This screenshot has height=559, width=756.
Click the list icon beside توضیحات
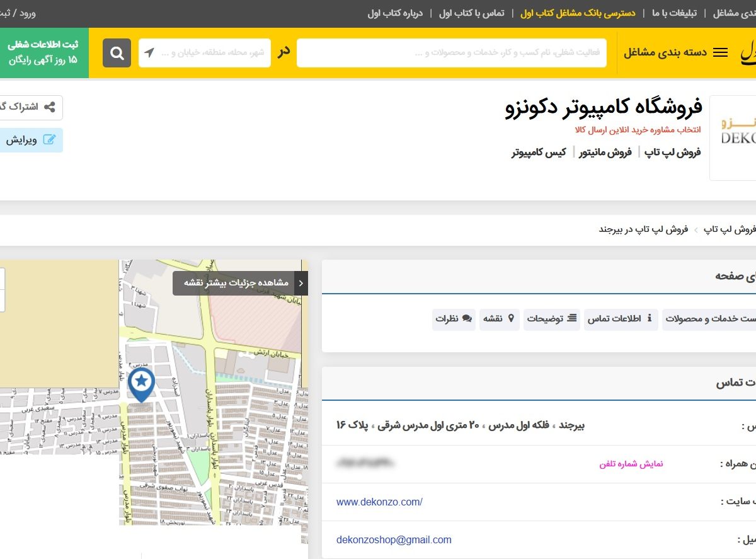[572, 319]
